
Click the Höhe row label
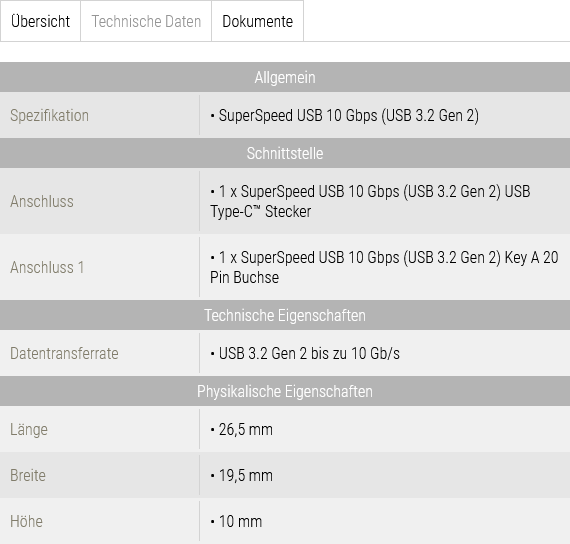pyautogui.click(x=26, y=521)
